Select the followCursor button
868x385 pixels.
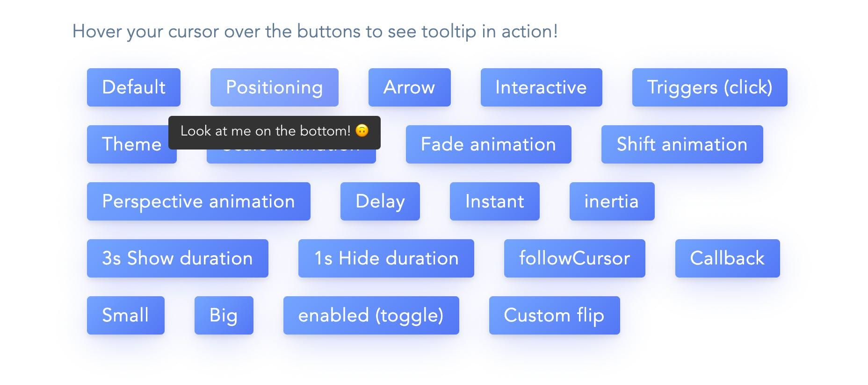click(x=574, y=258)
